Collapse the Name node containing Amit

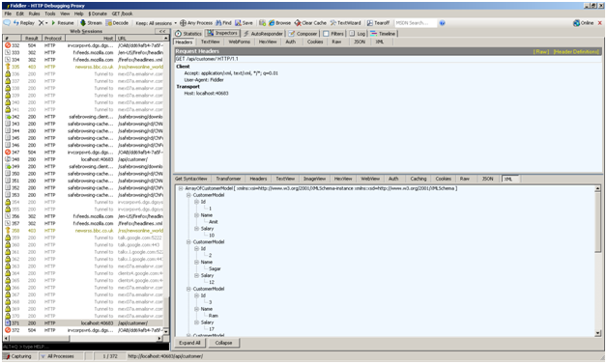196,215
